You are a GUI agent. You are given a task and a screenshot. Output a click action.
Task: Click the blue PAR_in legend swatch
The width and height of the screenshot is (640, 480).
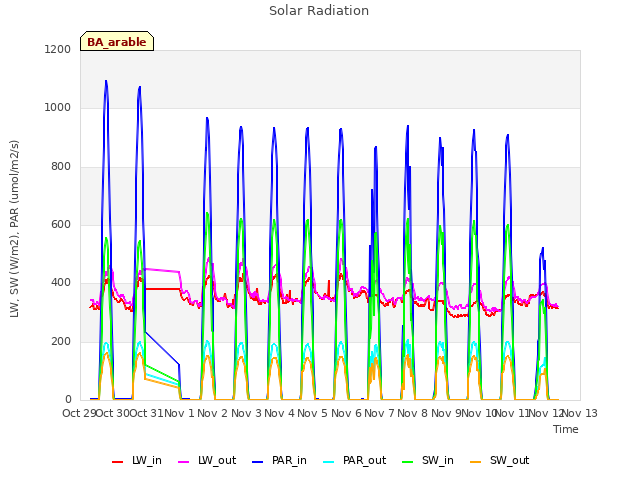[x=258, y=462]
